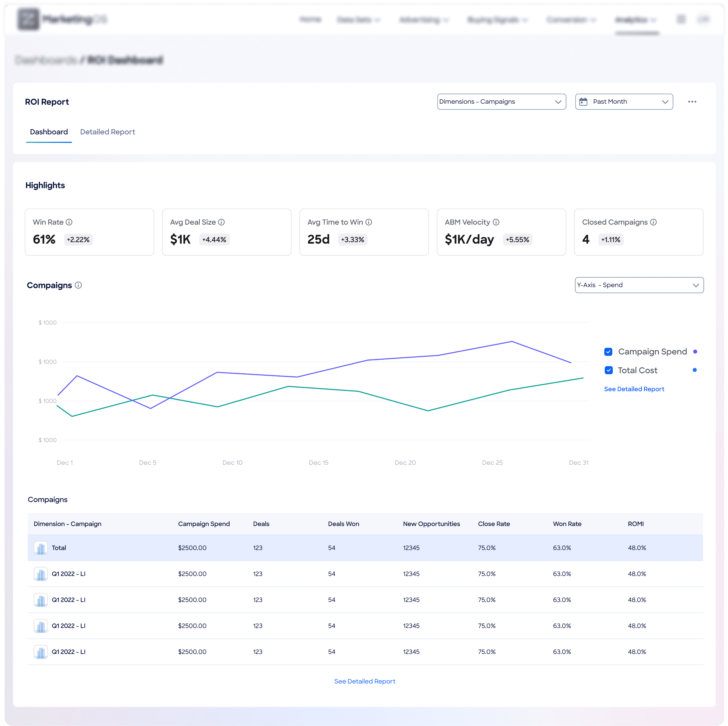Click the Avg Time to Win info icon
728x726 pixels.
click(x=369, y=222)
